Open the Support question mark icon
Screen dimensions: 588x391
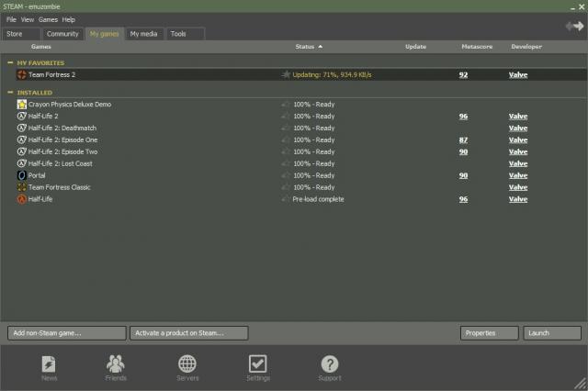click(330, 364)
